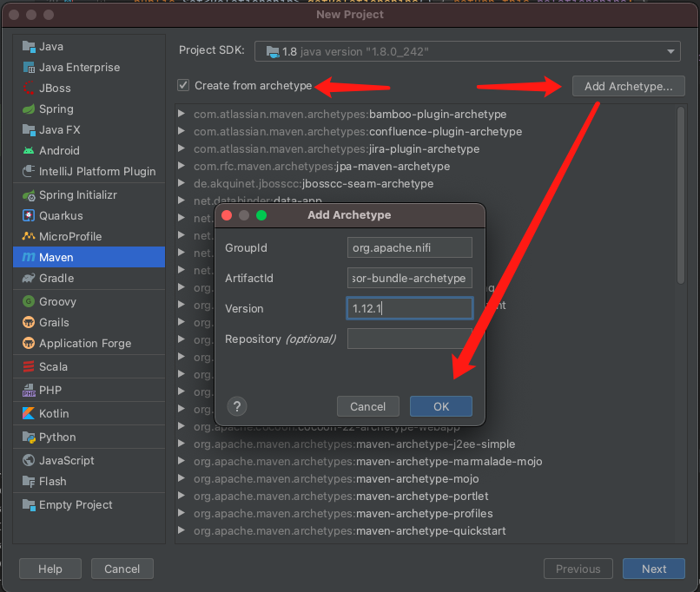This screenshot has height=592, width=700.
Task: Expand maven-archetype-marmalade-mojo entry
Action: pyautogui.click(x=182, y=461)
